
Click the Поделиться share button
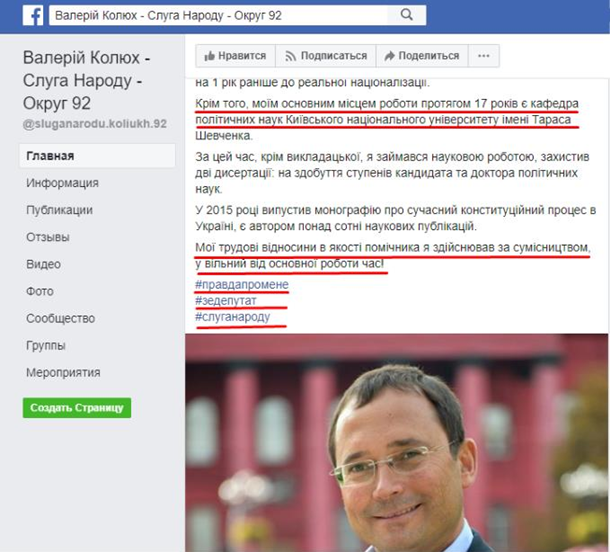pos(422,56)
